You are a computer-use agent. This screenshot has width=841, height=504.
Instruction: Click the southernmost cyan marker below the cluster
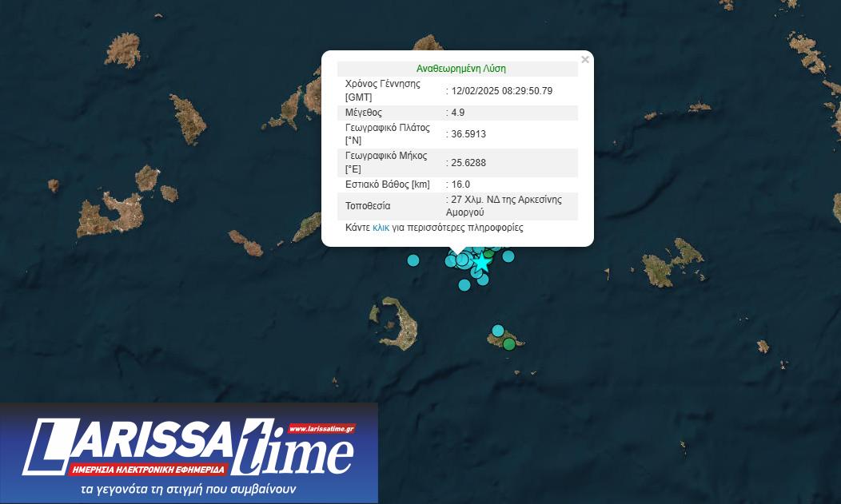[x=464, y=285]
